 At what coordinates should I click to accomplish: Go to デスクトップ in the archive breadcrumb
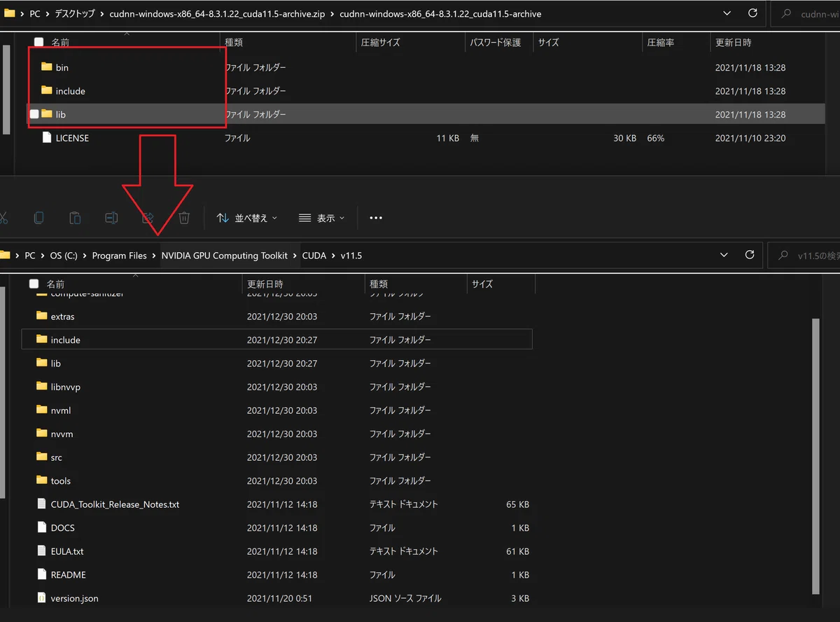(76, 14)
